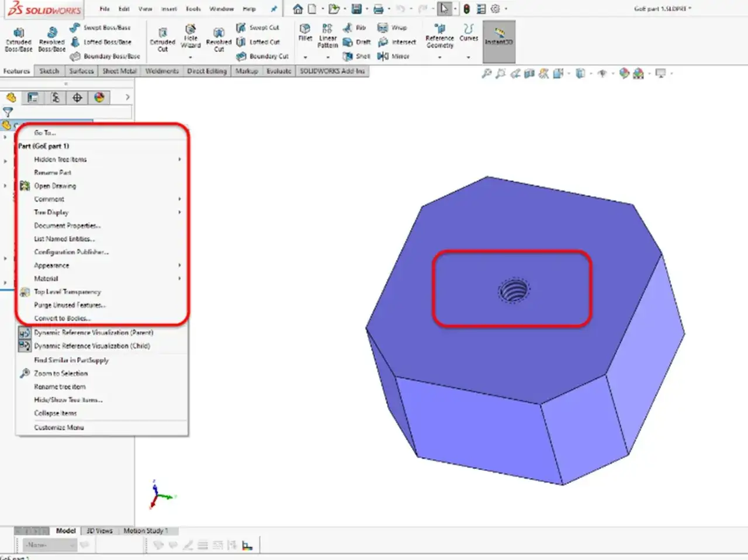The height and width of the screenshot is (560, 748).
Task: Expand the Material submenu
Action: pos(179,279)
